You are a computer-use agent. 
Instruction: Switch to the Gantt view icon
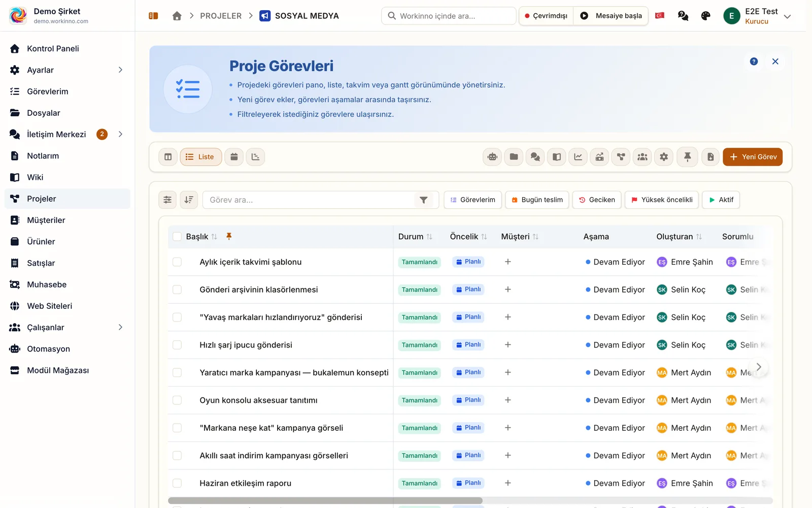pos(255,157)
